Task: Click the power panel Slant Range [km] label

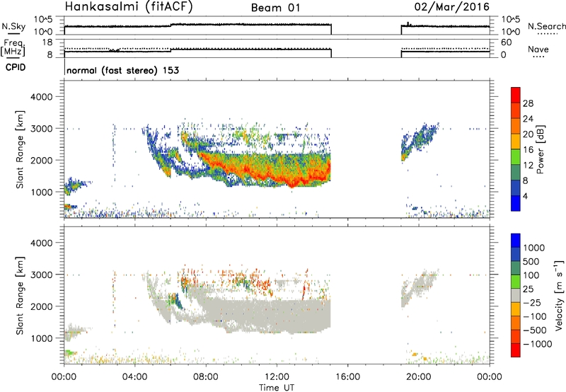Action: coord(20,149)
